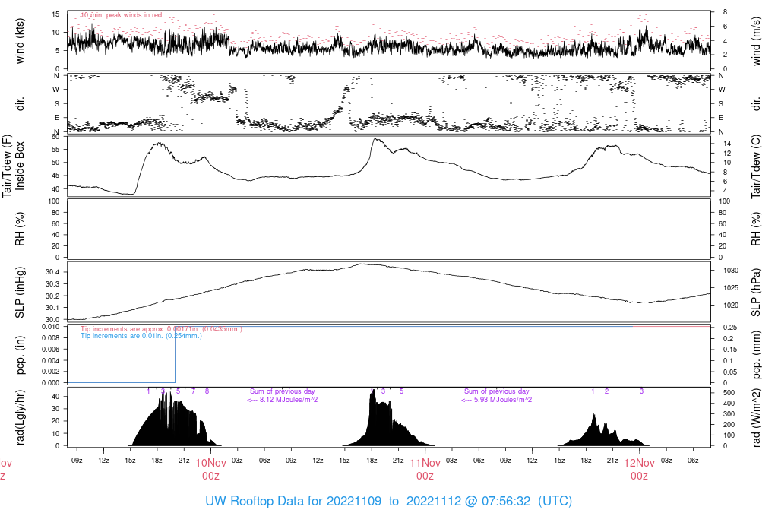Click the "14" tick on the Tair/Tdew C axis
Image resolution: width=778 pixels, height=532 pixels.
click(727, 144)
